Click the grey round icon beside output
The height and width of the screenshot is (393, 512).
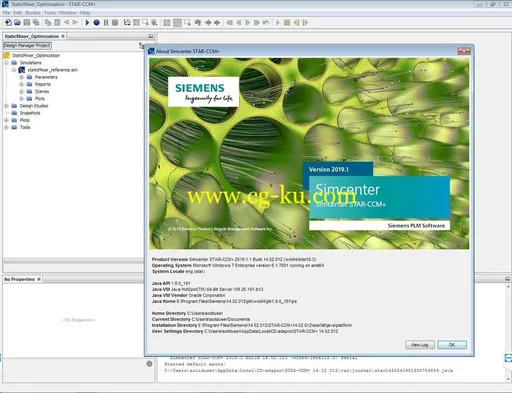tap(149, 364)
